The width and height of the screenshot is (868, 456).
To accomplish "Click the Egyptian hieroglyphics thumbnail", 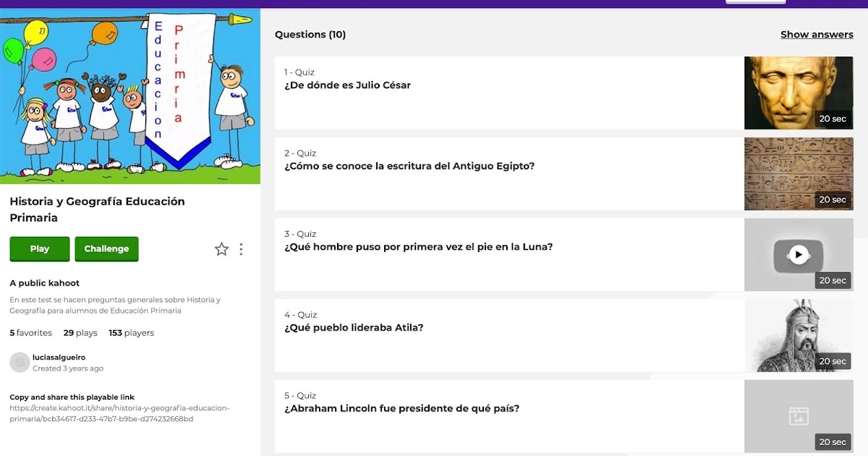I will pyautogui.click(x=798, y=173).
